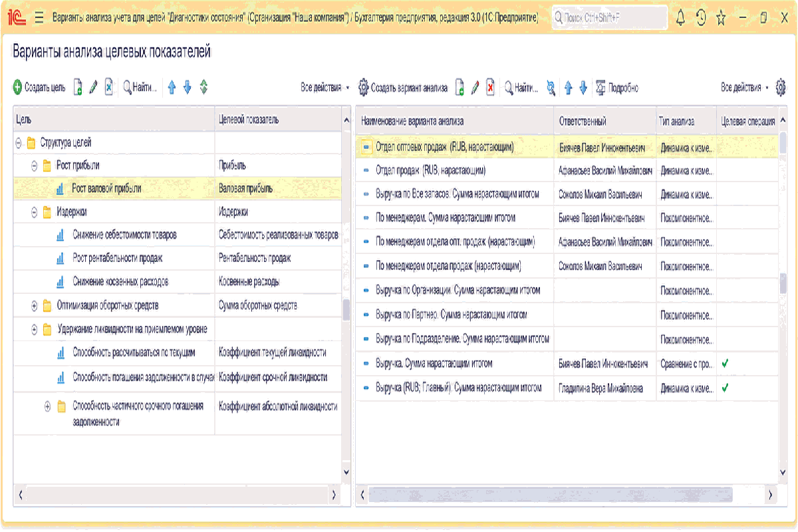
Task: Select row "Отдел продаж (RUB, нарастающим)"
Action: [566, 171]
